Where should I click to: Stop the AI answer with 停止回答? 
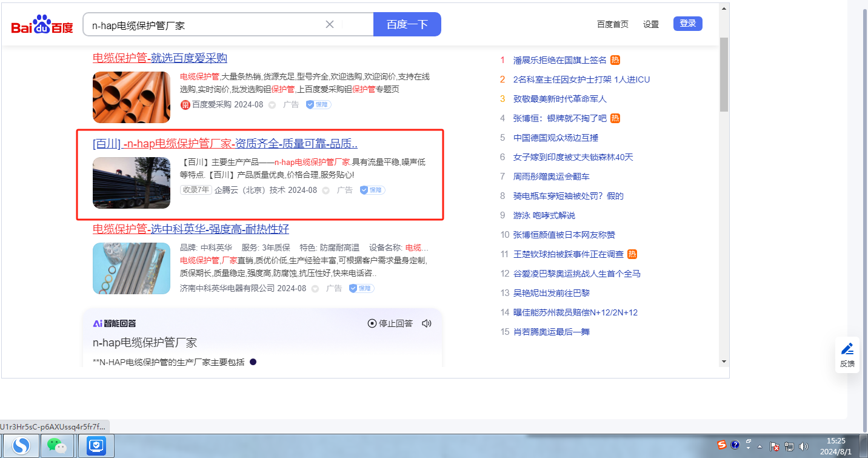coord(390,323)
